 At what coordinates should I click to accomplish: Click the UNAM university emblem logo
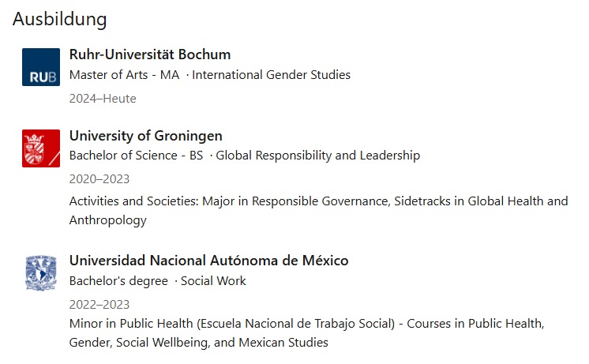41,273
